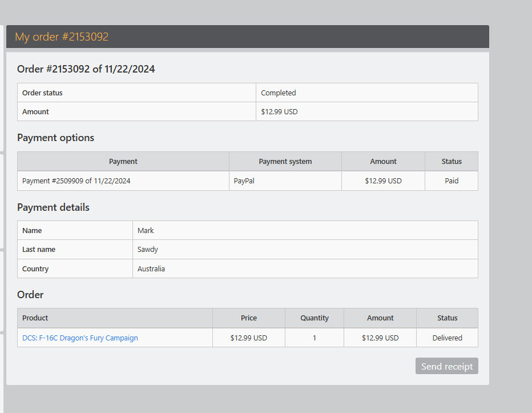Screen dimensions: 532x413
Task: Click the last name value Sawdy
Action: point(148,249)
